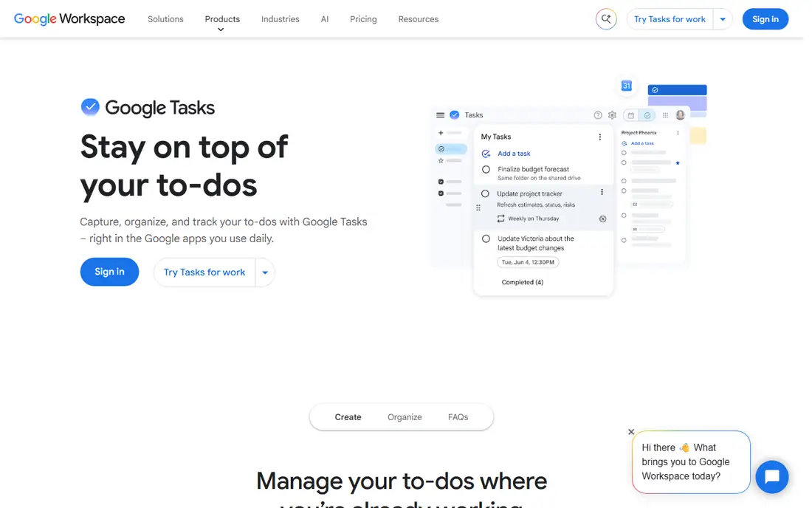The height and width of the screenshot is (508, 812).
Task: Click the Google Workspace logo
Action: click(69, 19)
